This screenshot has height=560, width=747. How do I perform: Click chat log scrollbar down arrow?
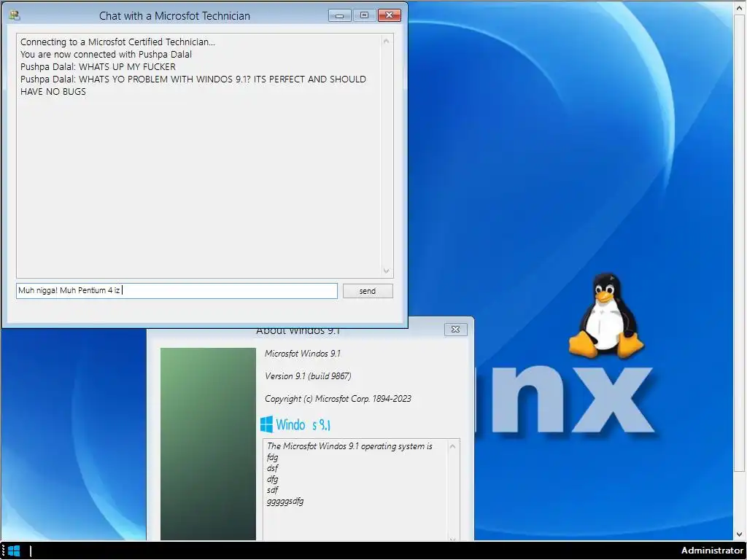(387, 271)
